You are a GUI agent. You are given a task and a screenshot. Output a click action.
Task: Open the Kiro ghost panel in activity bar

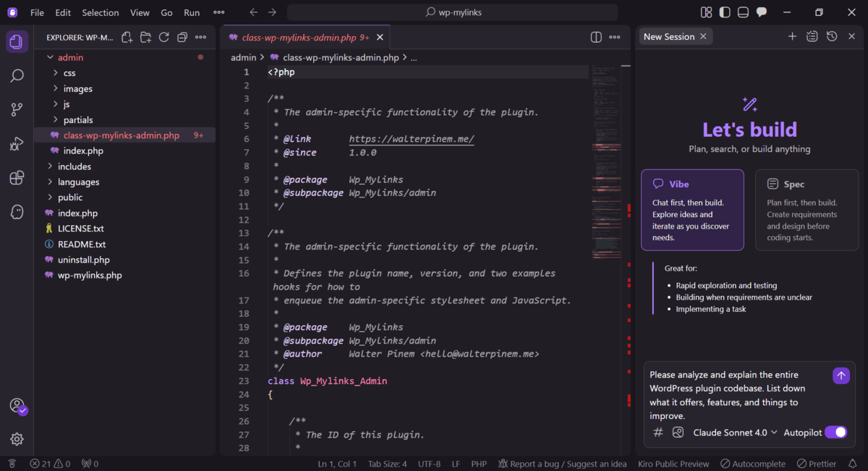click(17, 212)
